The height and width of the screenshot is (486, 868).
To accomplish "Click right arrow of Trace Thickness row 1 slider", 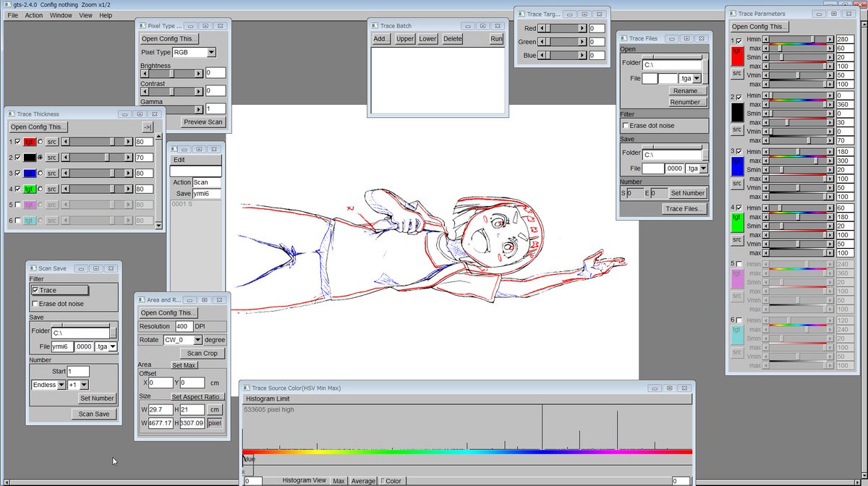I will [129, 142].
